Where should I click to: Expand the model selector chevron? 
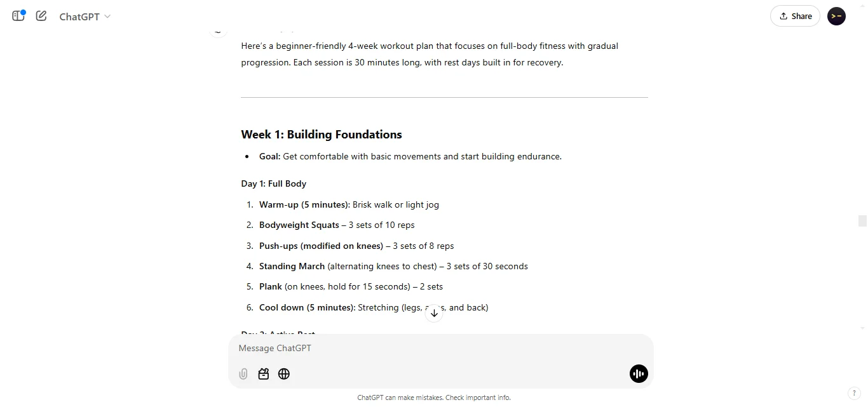(x=107, y=17)
